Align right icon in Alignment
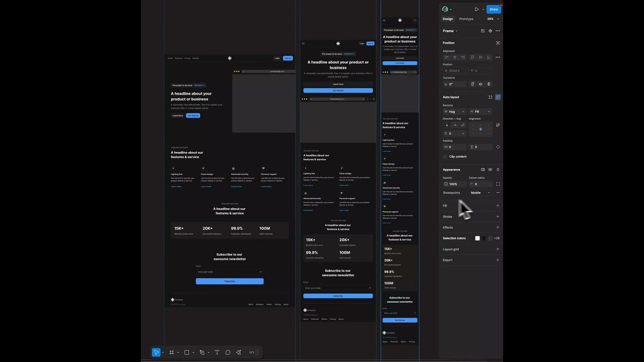Image resolution: width=644 pixels, height=362 pixels. [x=463, y=57]
